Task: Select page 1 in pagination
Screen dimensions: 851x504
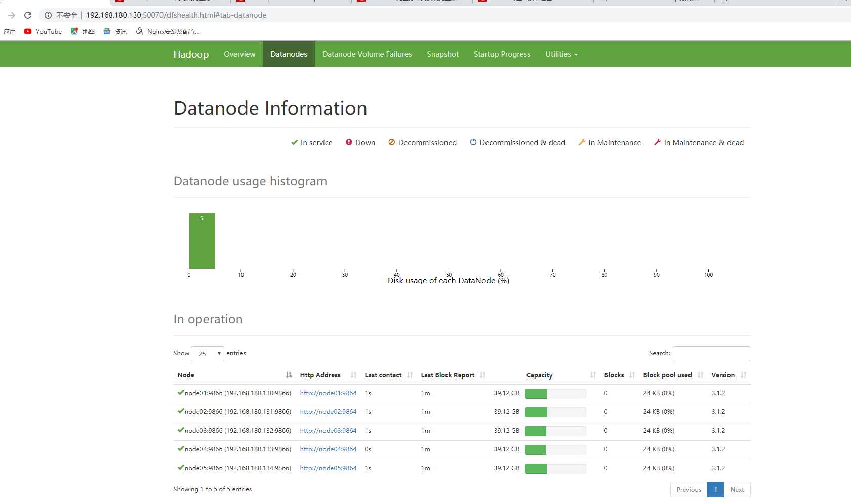Action: (715, 490)
